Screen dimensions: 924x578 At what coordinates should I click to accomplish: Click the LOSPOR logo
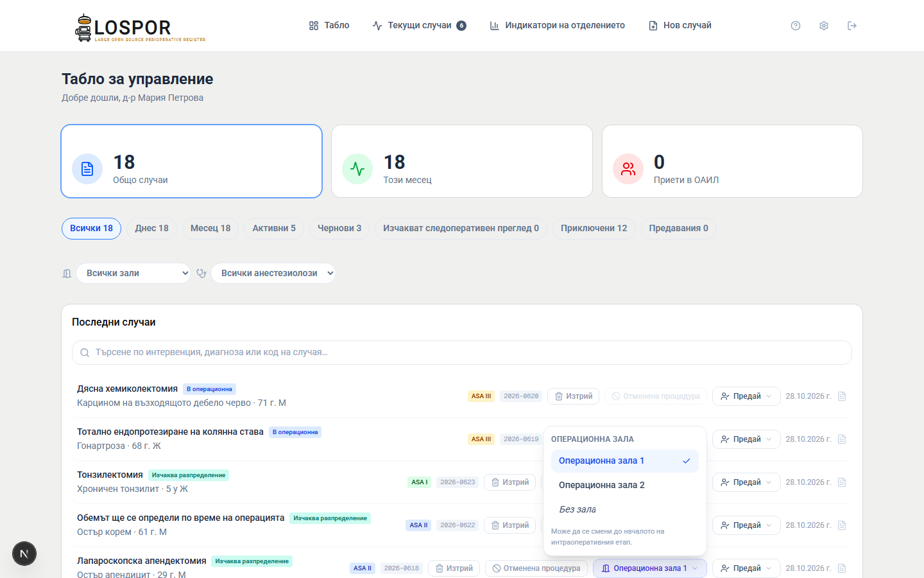point(141,28)
